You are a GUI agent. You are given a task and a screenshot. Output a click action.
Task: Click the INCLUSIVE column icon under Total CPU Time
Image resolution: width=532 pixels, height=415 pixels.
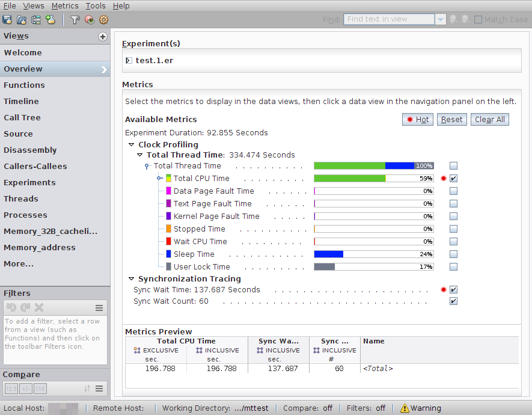199,350
